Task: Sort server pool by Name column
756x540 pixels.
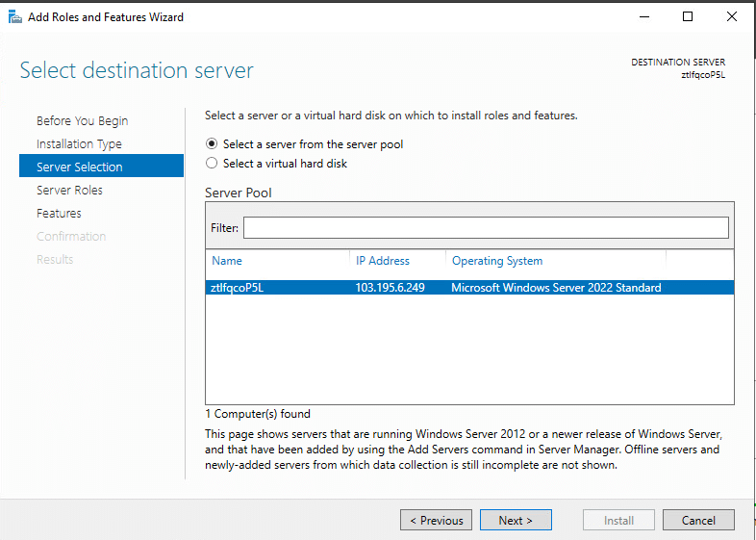Action: (x=227, y=261)
